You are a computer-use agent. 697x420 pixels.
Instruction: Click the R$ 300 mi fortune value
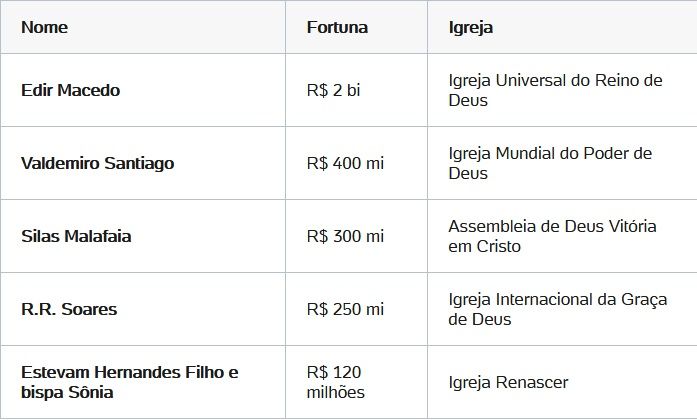345,236
